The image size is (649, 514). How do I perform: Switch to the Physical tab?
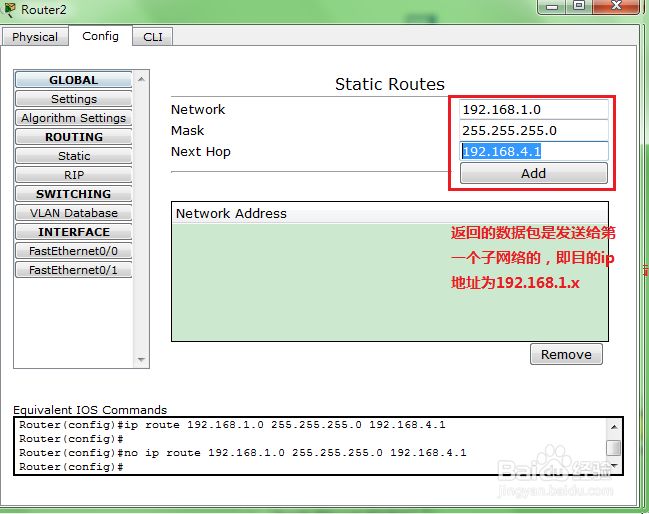click(35, 37)
